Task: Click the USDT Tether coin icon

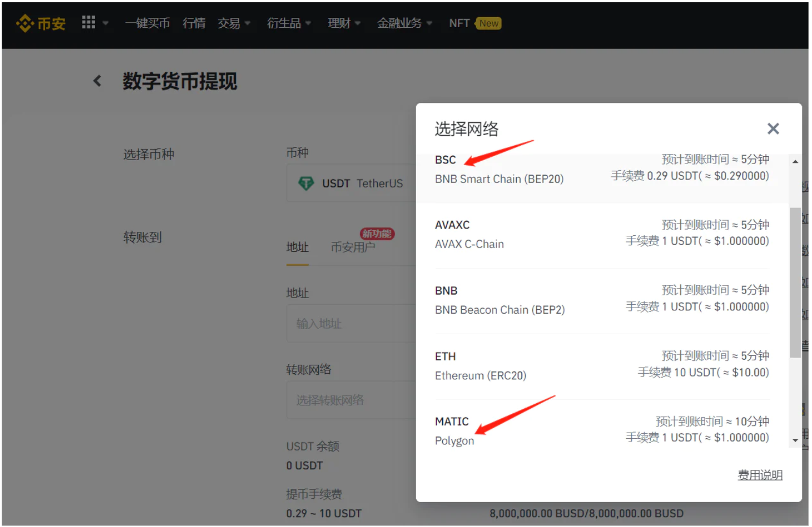Action: coord(306,183)
